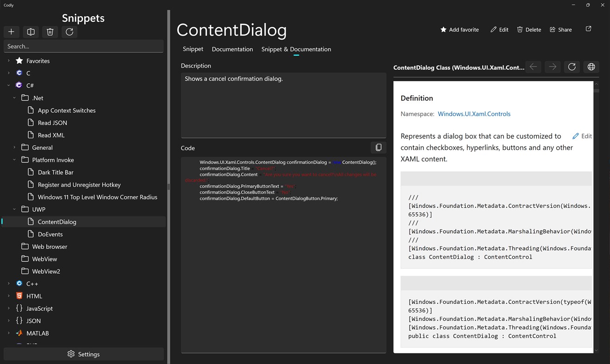Open the documentation with the globe icon
Screen dimensions: 610x364
coord(591,67)
